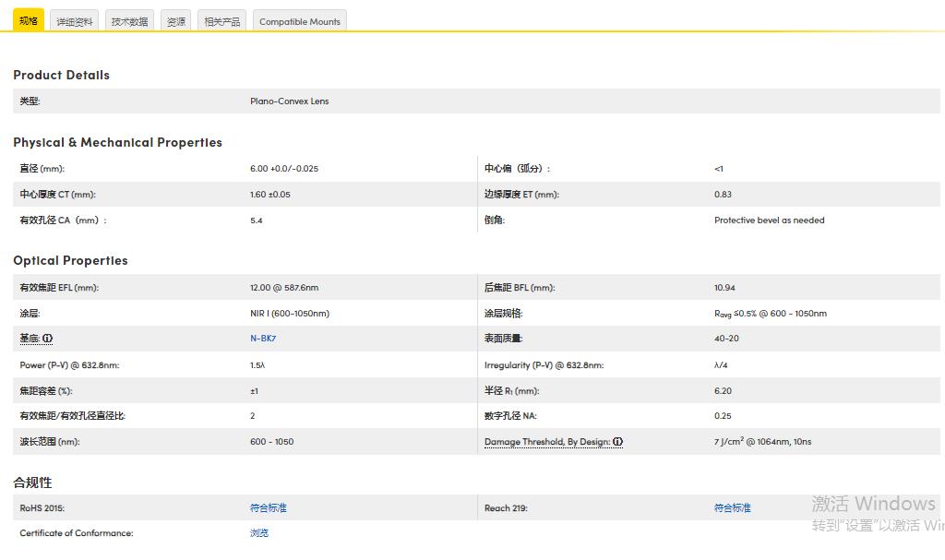Click the info icon beside 基底

[x=48, y=339]
